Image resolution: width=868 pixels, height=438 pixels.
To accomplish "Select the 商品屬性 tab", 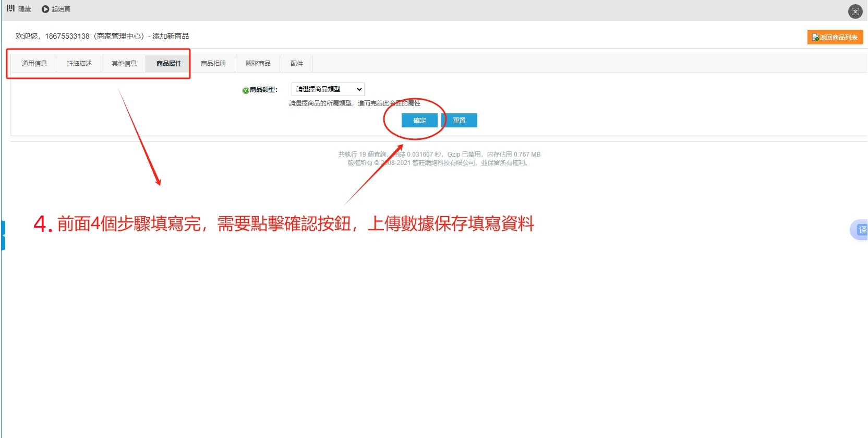I will [x=169, y=64].
